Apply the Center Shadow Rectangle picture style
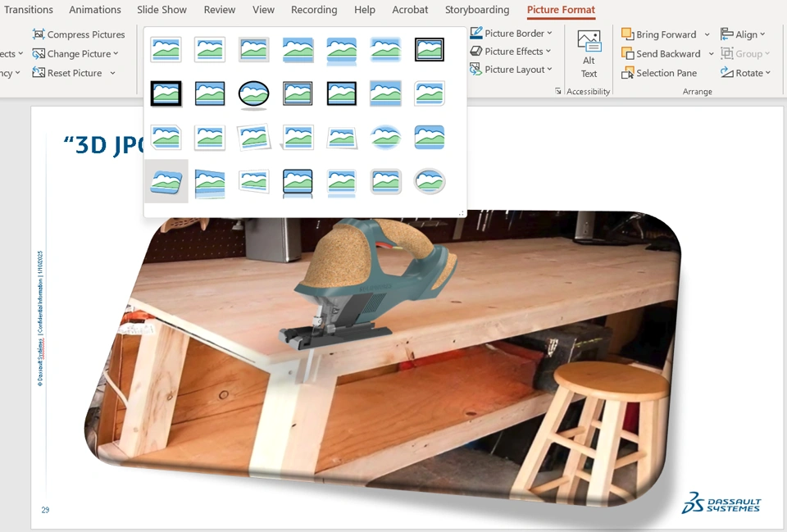Viewport: 787px width, 532px height. [x=385, y=93]
